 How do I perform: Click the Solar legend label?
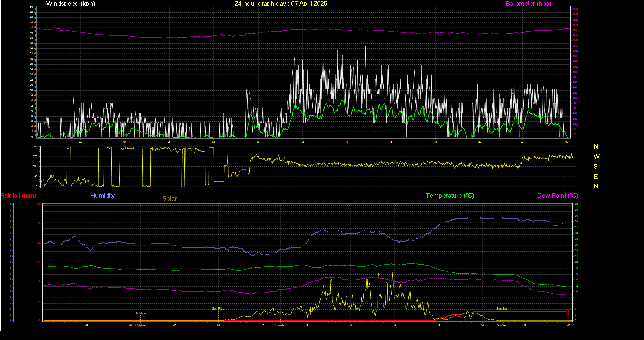point(169,199)
